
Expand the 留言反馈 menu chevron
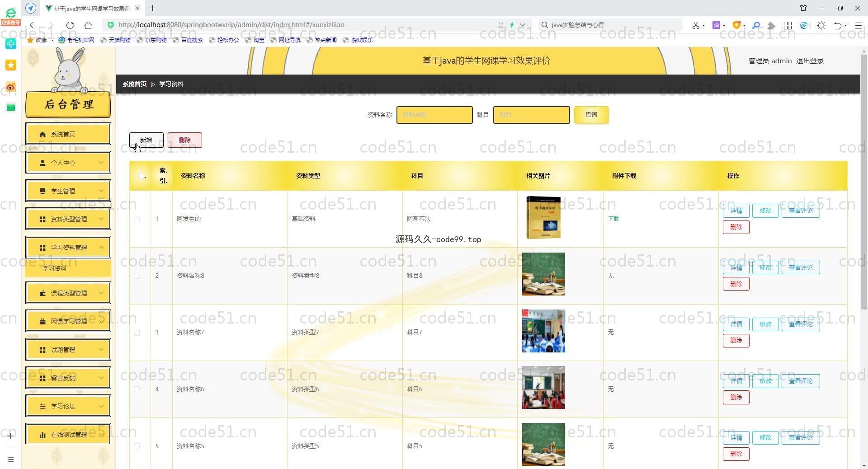(x=101, y=378)
